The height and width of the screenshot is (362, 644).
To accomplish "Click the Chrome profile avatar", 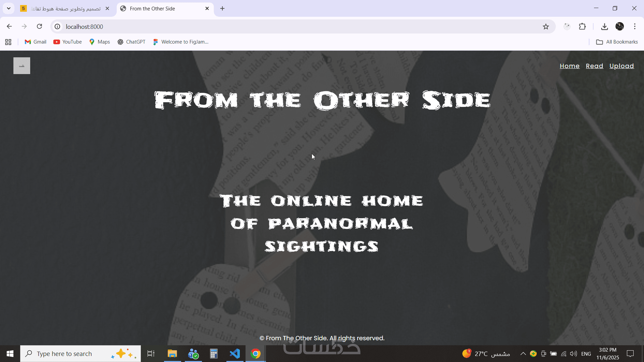I will [x=620, y=26].
